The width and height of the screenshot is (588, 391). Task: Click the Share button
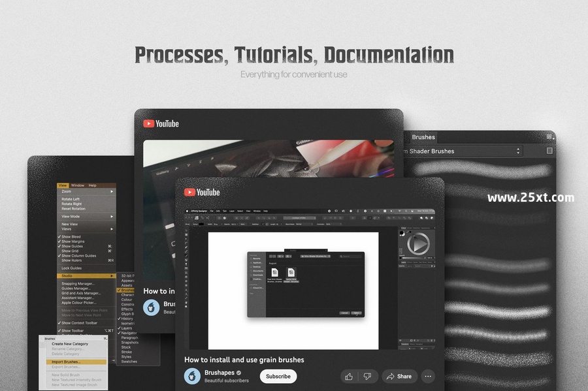399,377
